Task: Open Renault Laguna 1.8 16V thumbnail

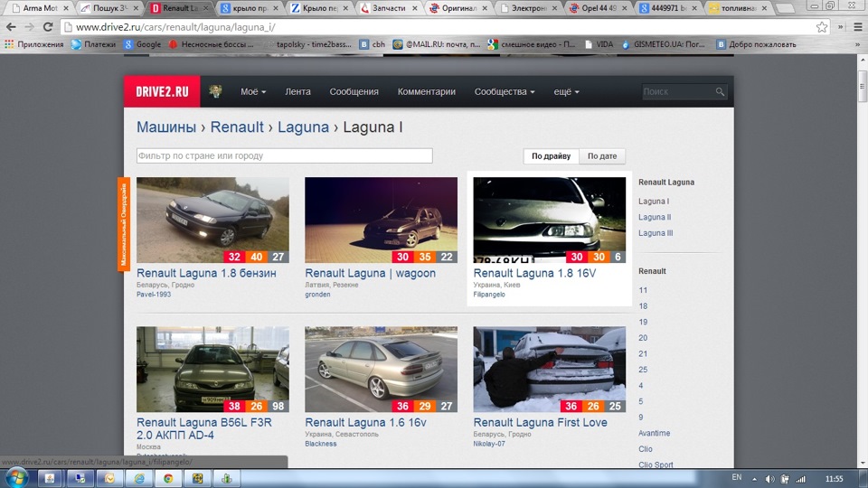Action: [x=550, y=220]
